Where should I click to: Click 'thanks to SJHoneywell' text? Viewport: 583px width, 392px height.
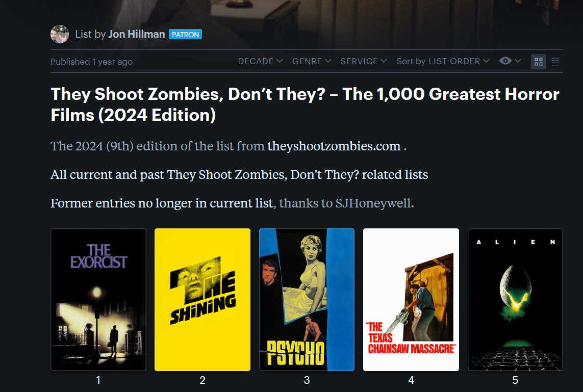coord(346,203)
